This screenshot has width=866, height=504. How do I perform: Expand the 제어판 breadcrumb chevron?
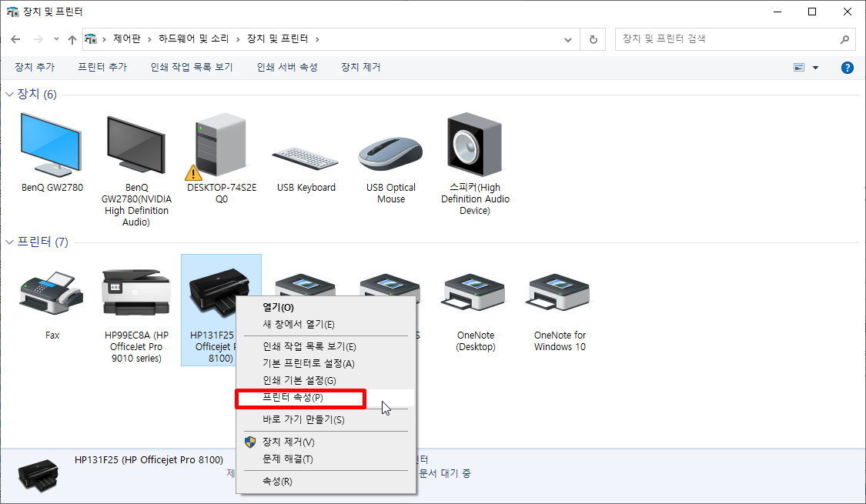tap(149, 39)
